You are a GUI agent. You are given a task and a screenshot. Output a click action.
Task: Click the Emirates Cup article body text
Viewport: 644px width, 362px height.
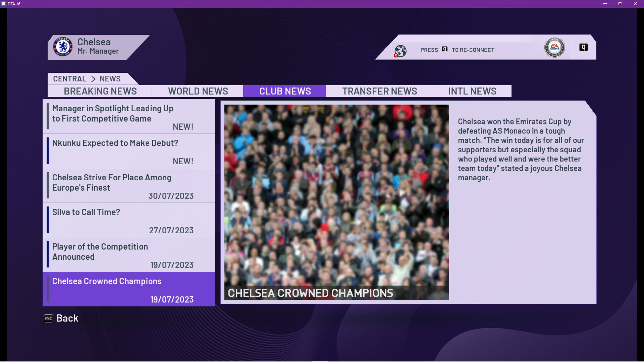(521, 149)
